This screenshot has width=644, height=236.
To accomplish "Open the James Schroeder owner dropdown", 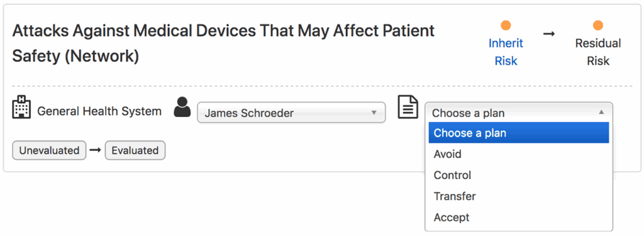I will pyautogui.click(x=291, y=113).
